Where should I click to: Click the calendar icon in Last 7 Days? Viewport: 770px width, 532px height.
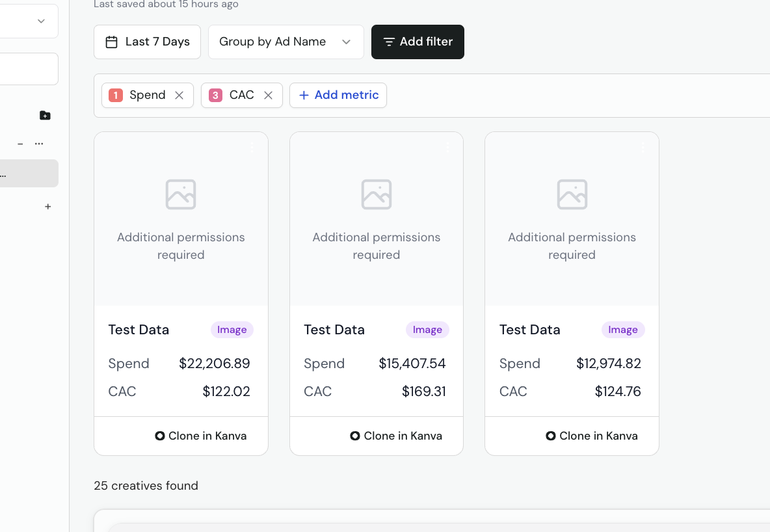(x=111, y=42)
